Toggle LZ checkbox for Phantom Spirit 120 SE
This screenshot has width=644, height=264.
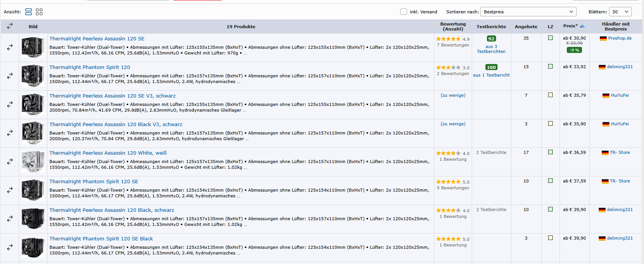point(550,181)
